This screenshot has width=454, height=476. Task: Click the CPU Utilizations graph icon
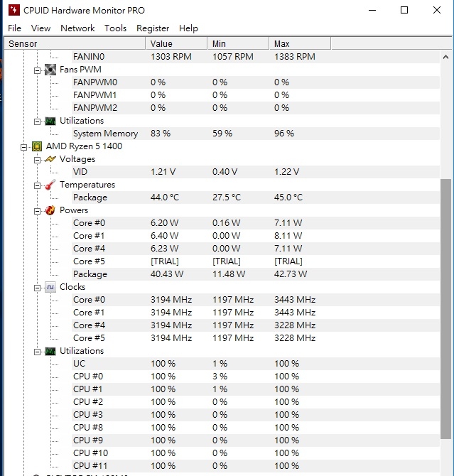point(50,351)
